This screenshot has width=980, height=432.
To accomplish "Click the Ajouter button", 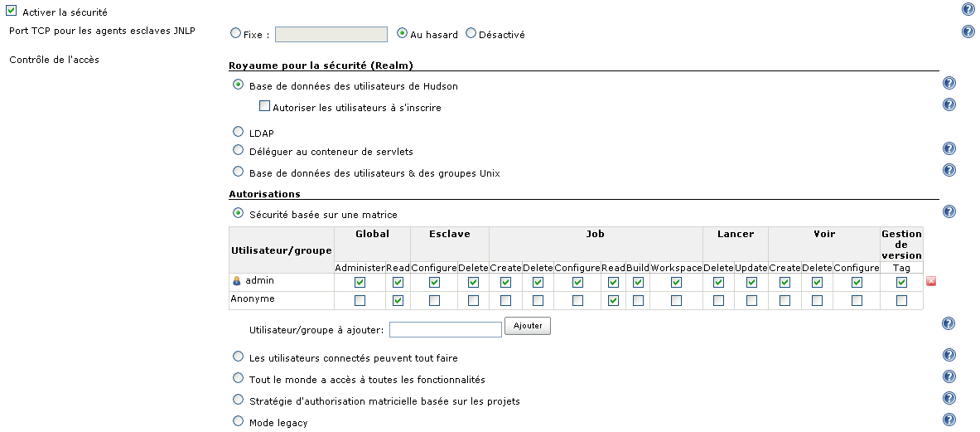I will pos(528,327).
